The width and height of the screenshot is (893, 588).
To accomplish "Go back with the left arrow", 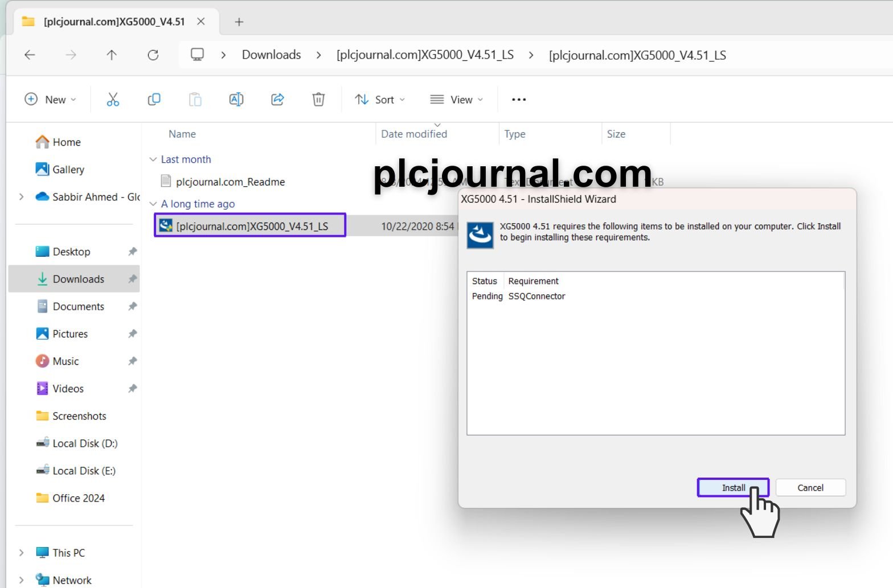I will point(30,55).
